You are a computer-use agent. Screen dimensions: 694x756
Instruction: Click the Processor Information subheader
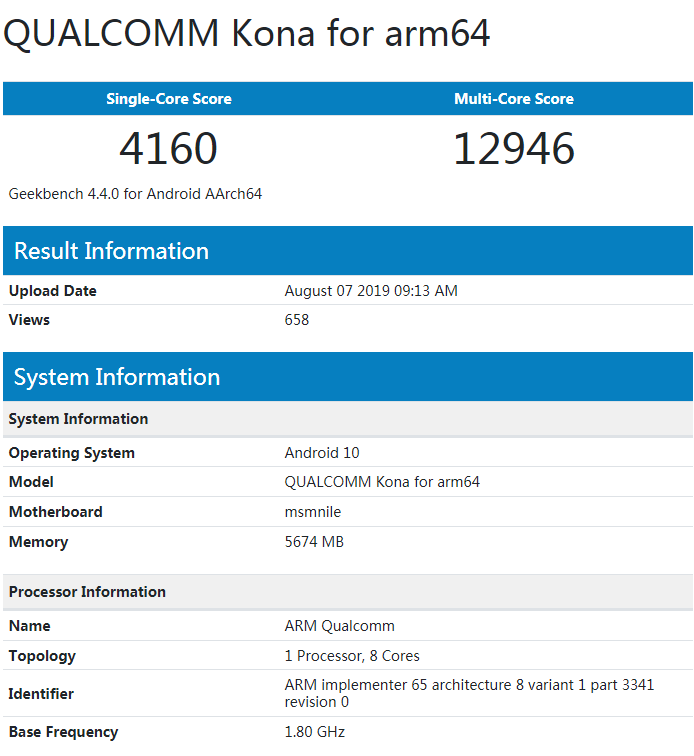pos(87,592)
